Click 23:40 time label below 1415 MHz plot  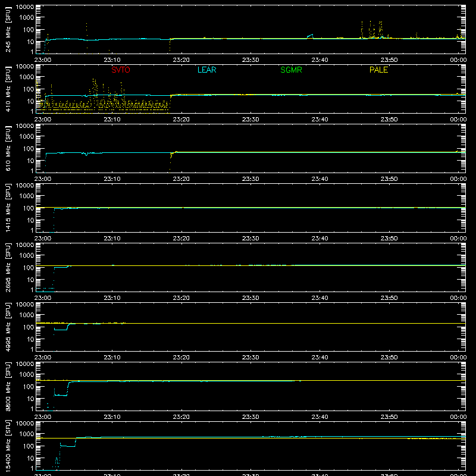[x=320, y=239]
